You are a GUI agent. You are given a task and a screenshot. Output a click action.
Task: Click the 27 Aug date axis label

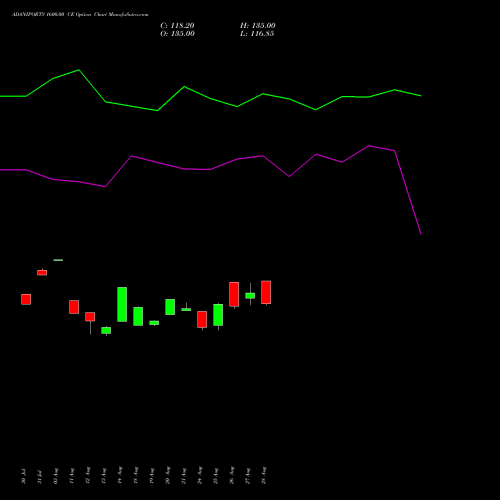point(247,475)
